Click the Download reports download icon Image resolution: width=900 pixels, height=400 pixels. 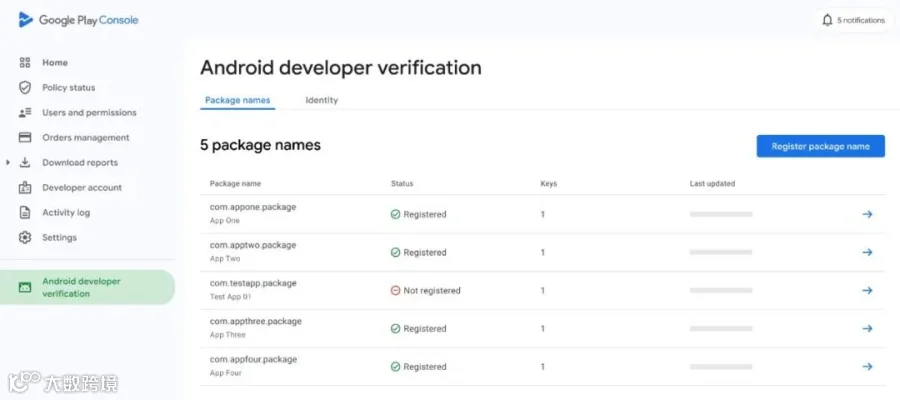coord(25,162)
